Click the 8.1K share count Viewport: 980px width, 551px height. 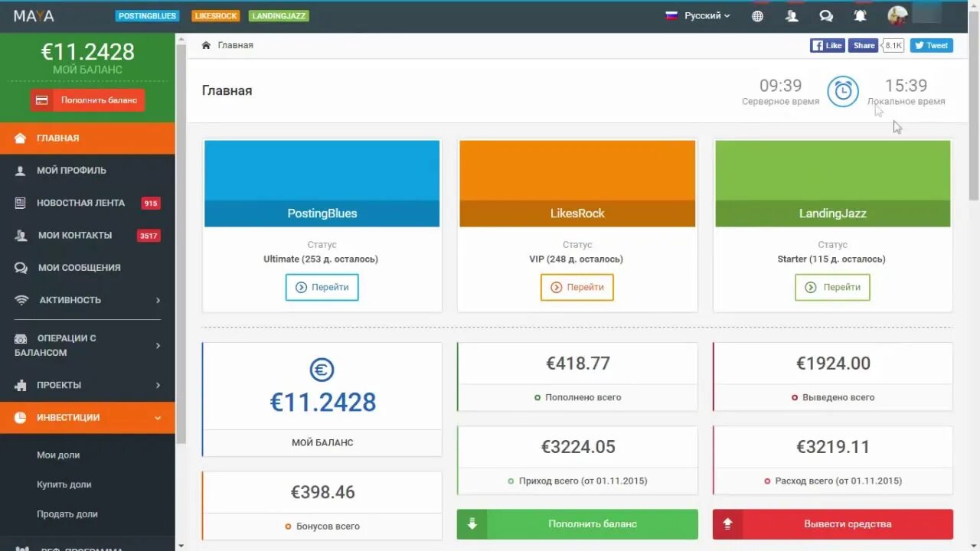point(893,45)
